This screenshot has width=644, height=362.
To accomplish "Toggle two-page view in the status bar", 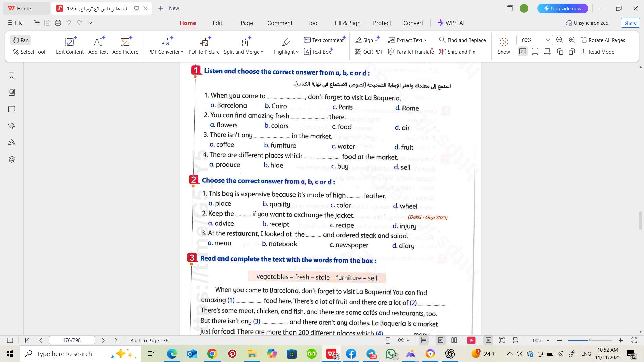I will 454,340.
